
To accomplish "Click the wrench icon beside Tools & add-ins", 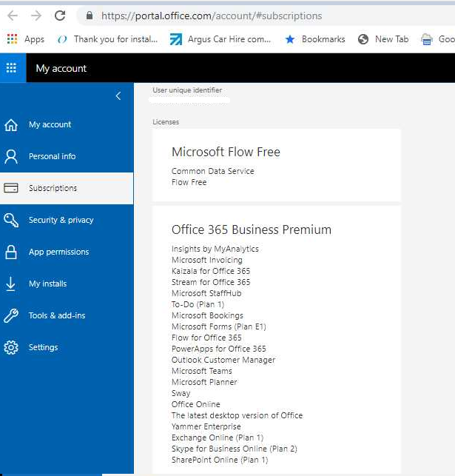I will pos(11,315).
